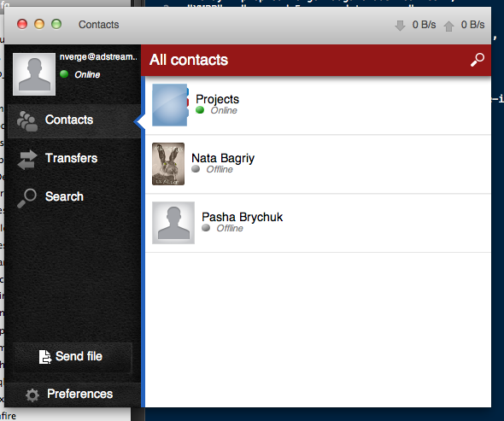
Task: Open the Projects folder thumbnail
Action: click(170, 105)
